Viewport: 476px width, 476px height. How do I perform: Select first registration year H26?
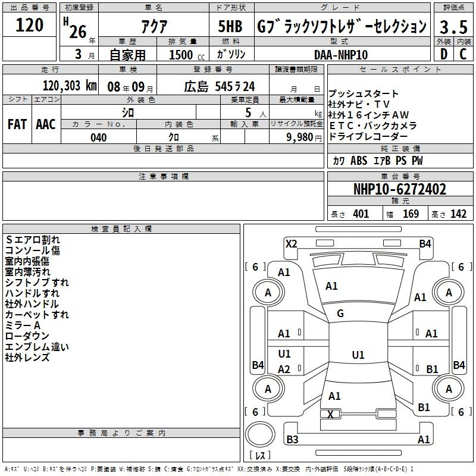point(76,28)
